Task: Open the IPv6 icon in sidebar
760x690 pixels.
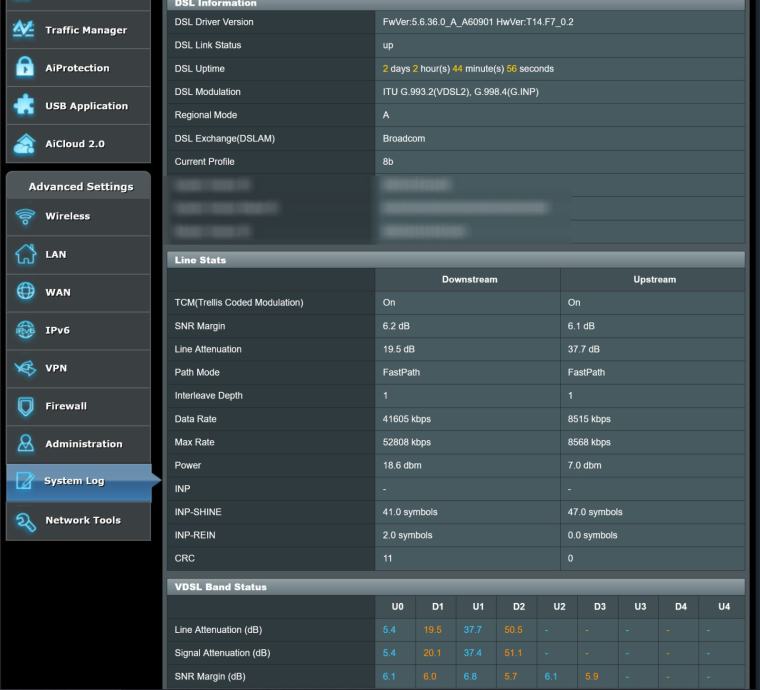Action: pyautogui.click(x=23, y=330)
